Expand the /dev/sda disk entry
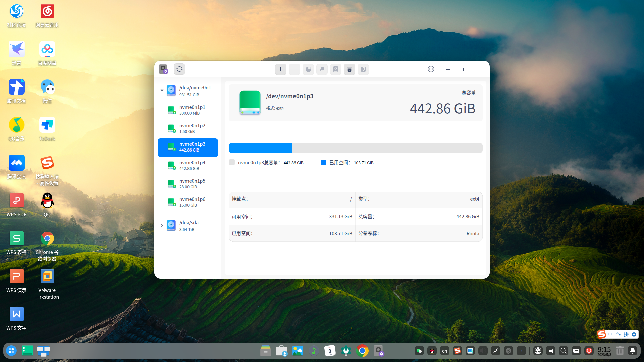Viewport: 644px width, 362px height. [162, 225]
